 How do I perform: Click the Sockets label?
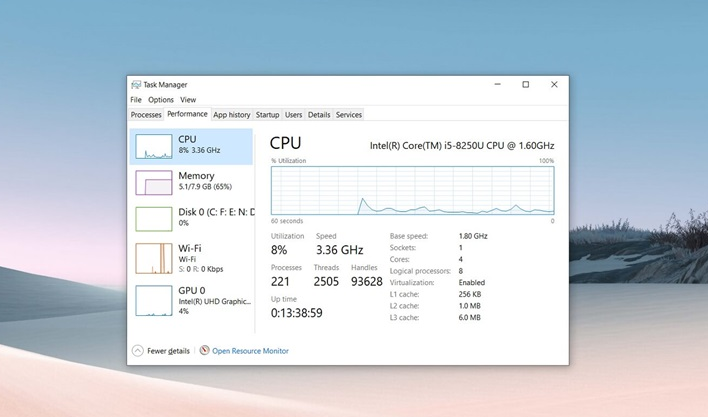(403, 247)
